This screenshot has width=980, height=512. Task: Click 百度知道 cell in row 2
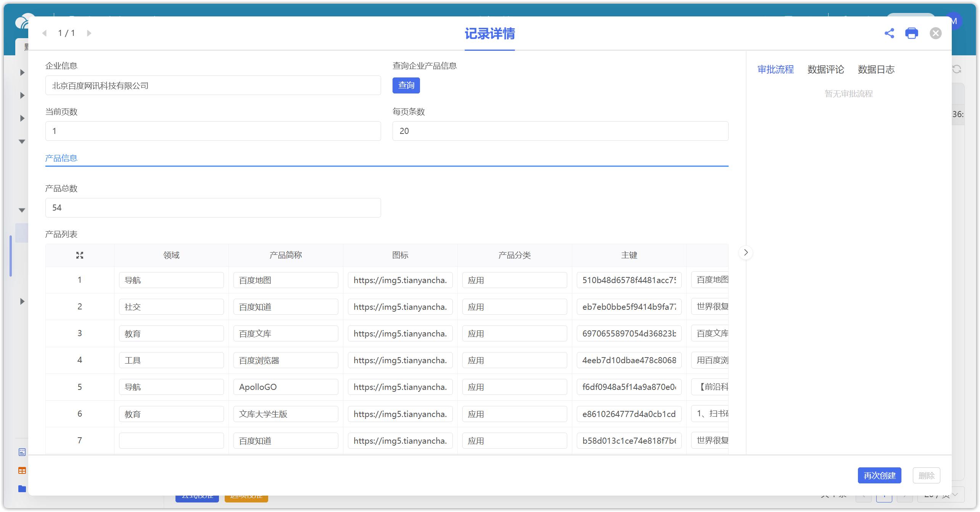click(x=286, y=307)
